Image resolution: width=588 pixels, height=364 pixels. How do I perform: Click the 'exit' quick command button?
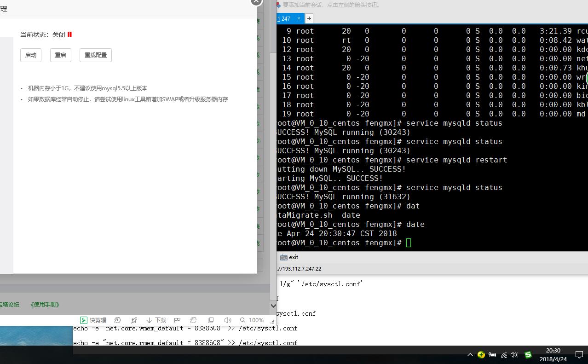(x=294, y=257)
